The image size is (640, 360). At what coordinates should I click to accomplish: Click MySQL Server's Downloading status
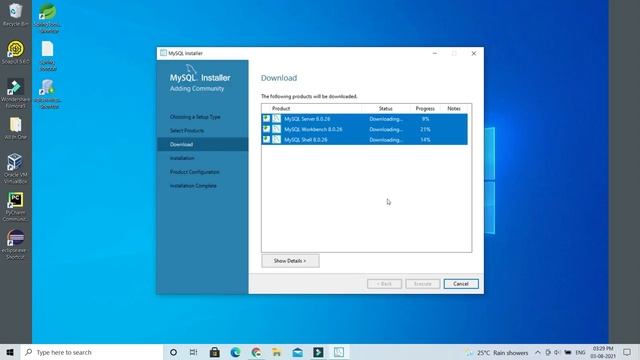(x=386, y=119)
